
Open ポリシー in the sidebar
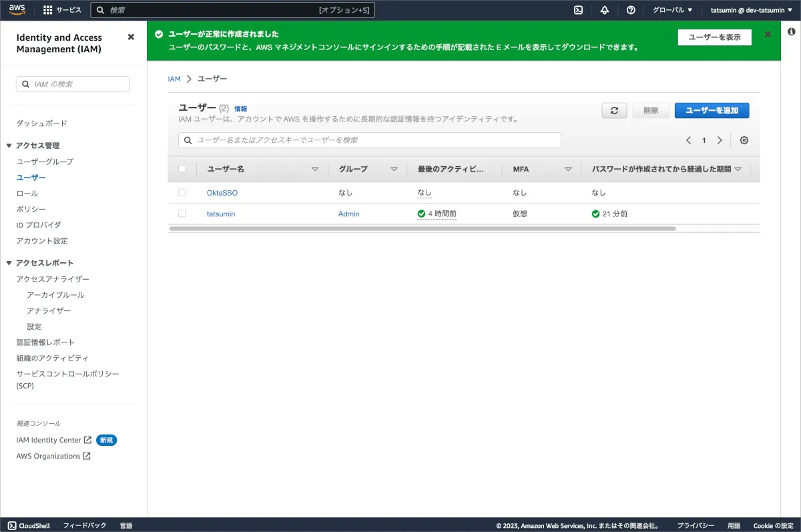[x=31, y=209]
